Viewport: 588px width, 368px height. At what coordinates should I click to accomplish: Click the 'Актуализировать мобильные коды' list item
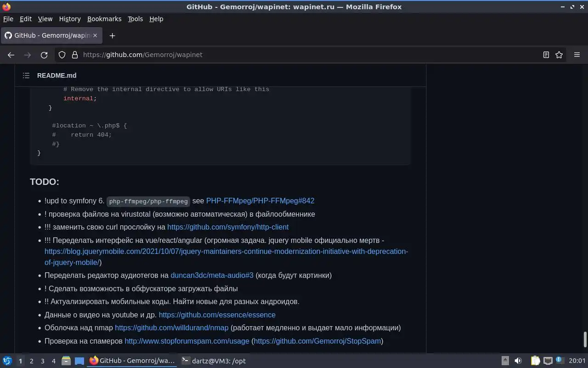[x=172, y=302]
